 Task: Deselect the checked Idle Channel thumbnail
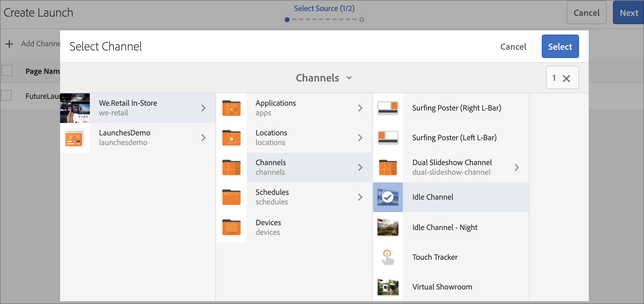(x=388, y=197)
